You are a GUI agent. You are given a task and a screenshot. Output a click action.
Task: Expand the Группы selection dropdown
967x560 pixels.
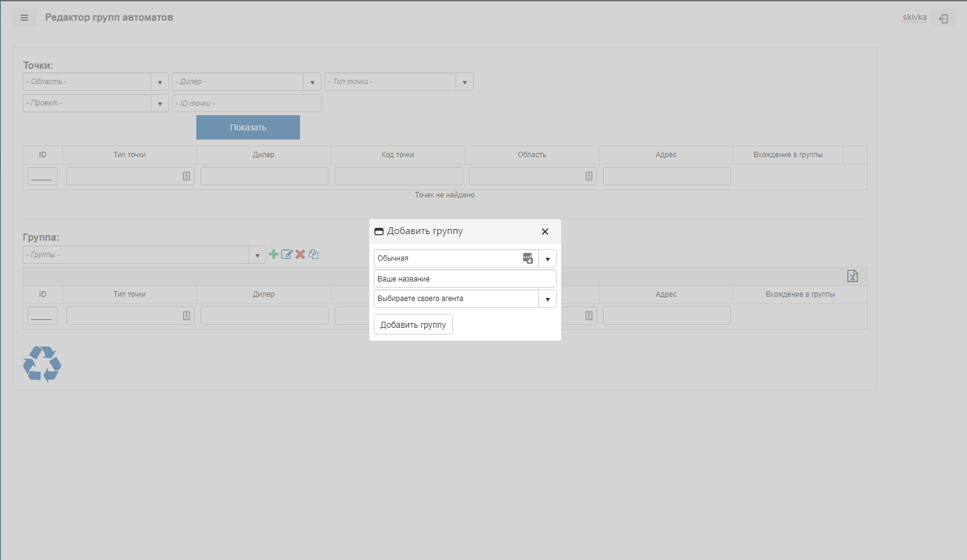(257, 255)
